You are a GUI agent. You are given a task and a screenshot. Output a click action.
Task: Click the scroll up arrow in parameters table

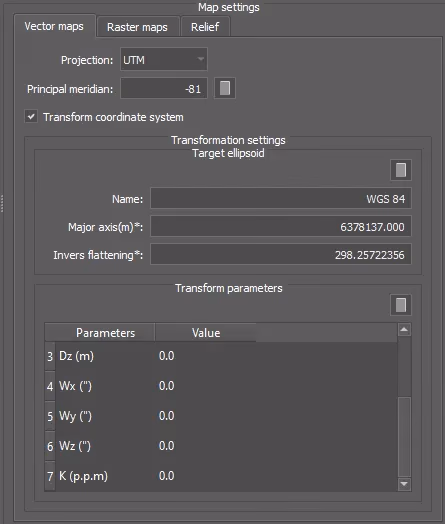coord(404,330)
